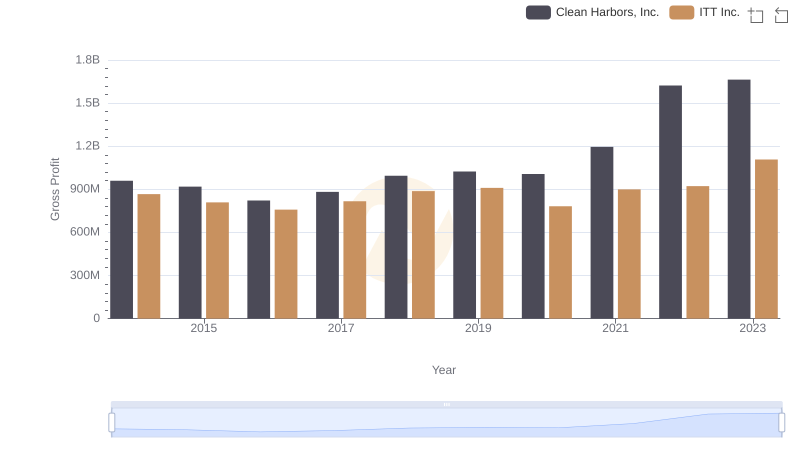This screenshot has height=461, width=800.
Task: Grab the left handle of zoom slider
Action: (112, 422)
